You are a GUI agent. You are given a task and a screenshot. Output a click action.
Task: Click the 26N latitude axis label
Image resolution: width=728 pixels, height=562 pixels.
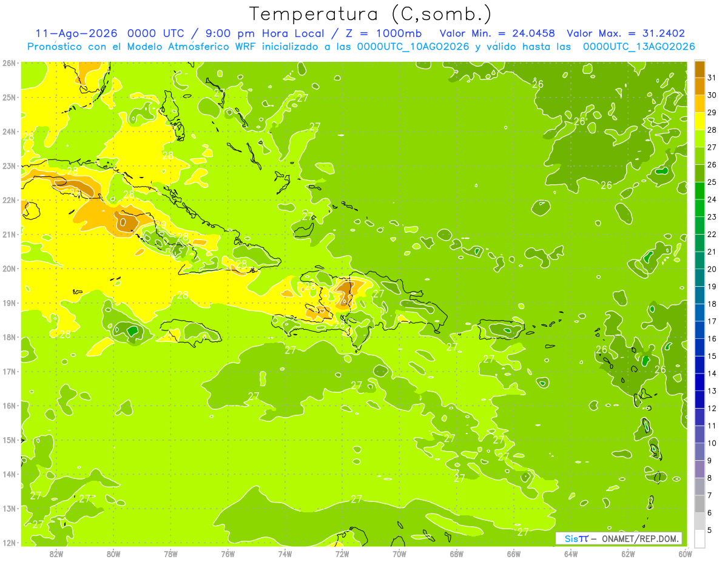(9, 63)
